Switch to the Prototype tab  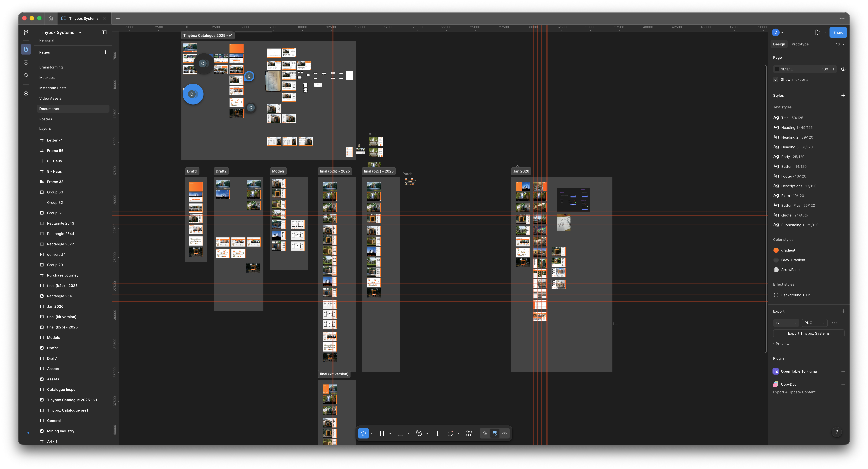pyautogui.click(x=800, y=44)
